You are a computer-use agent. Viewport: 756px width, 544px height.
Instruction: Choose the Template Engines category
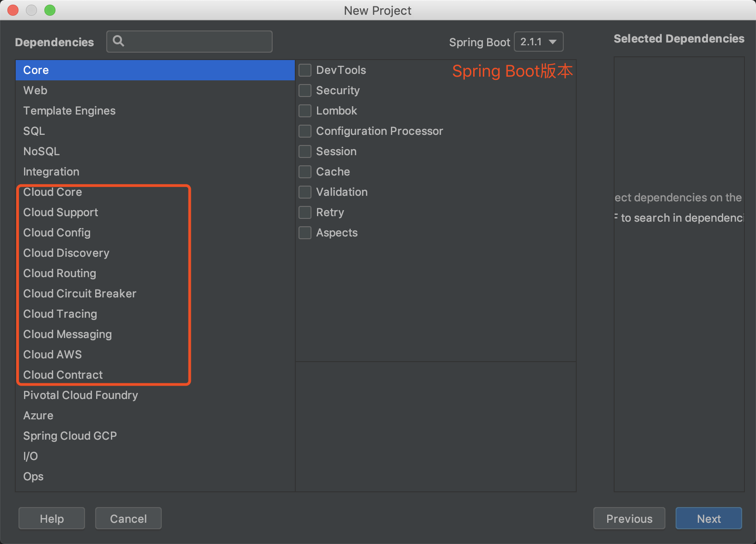coord(155,111)
